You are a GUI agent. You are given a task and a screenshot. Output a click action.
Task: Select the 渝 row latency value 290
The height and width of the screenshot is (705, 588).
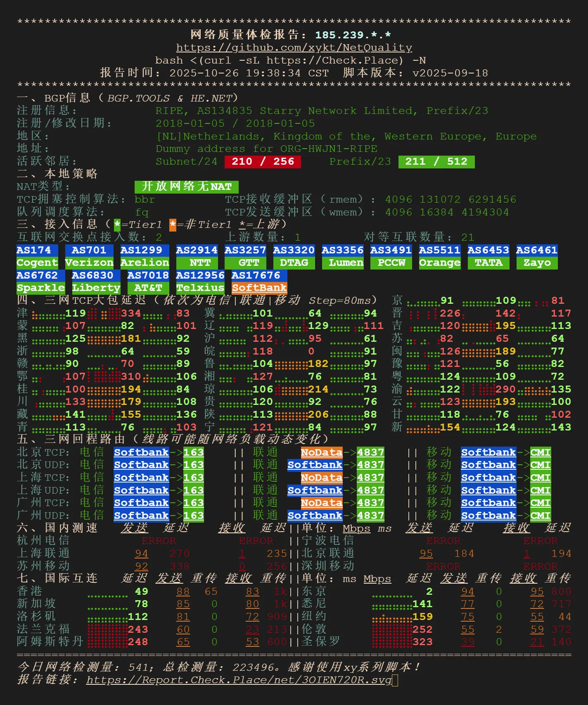(x=505, y=389)
